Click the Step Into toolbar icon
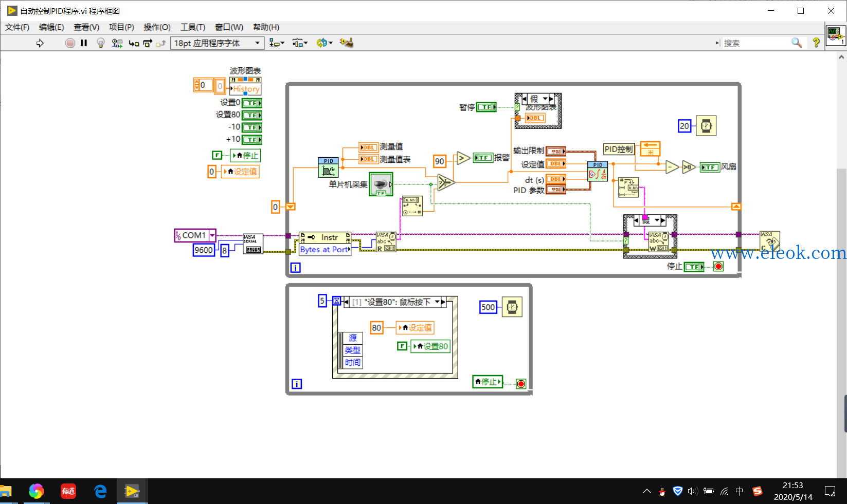 pos(134,43)
